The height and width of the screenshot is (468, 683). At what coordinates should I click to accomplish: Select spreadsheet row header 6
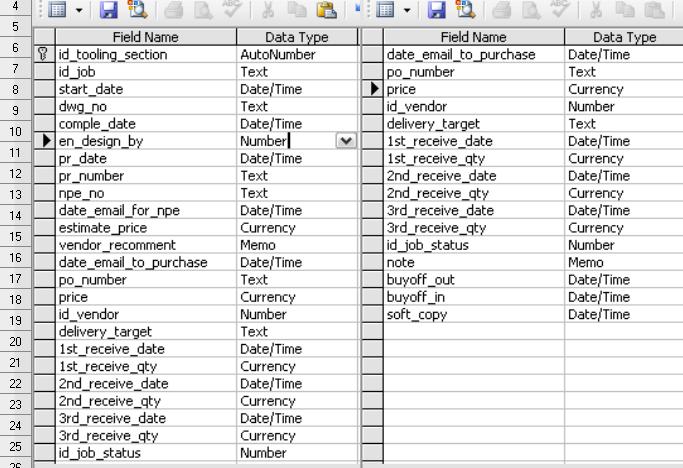click(x=15, y=47)
